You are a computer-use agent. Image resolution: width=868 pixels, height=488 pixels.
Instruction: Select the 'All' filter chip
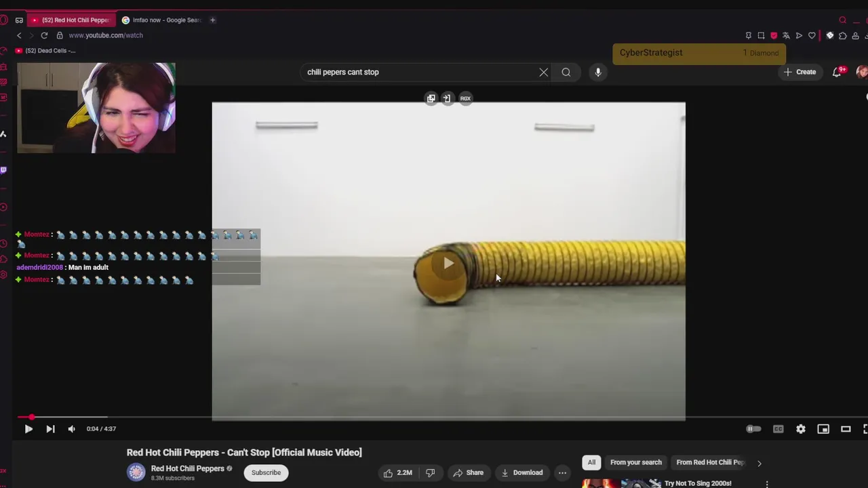click(591, 462)
